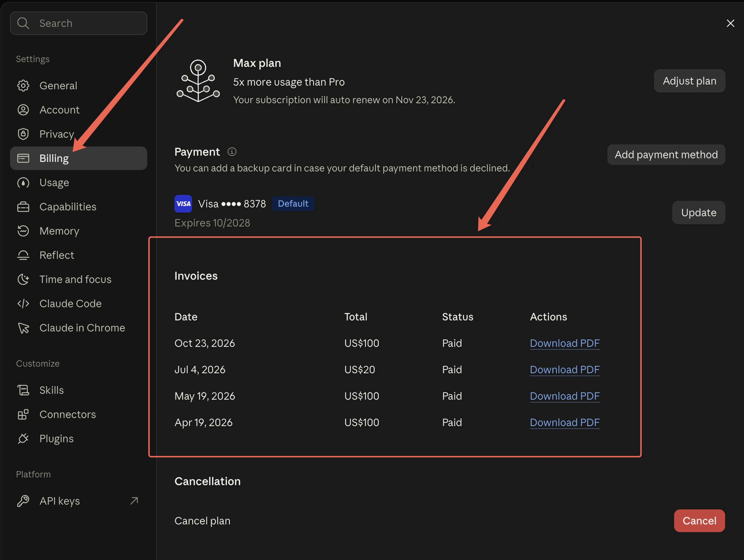The image size is (744, 560).
Task: Click the Reflect icon in sidebar
Action: coord(23,255)
